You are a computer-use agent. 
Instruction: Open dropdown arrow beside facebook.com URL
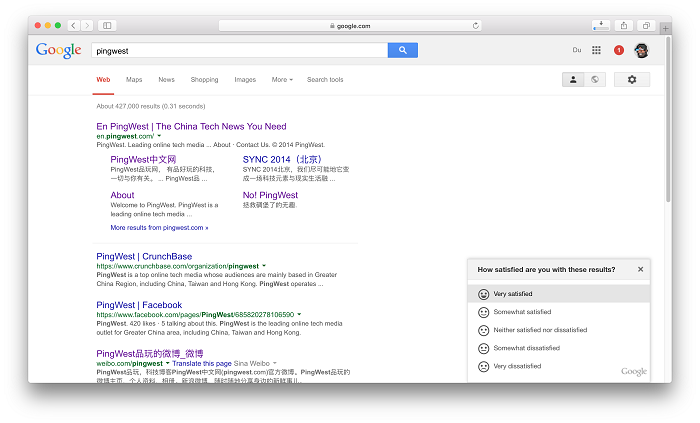tap(299, 315)
